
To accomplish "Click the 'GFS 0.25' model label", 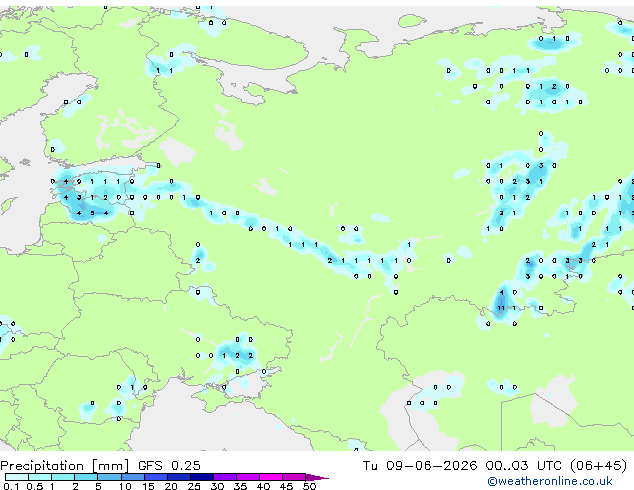I will pos(169,466).
